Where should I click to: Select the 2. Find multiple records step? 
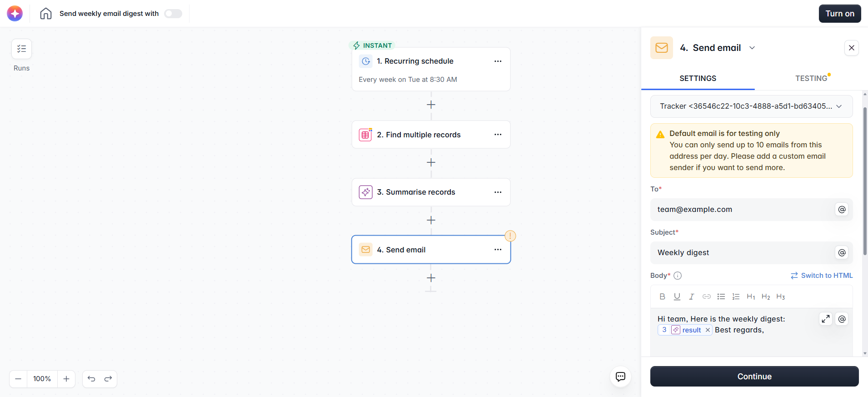point(431,135)
